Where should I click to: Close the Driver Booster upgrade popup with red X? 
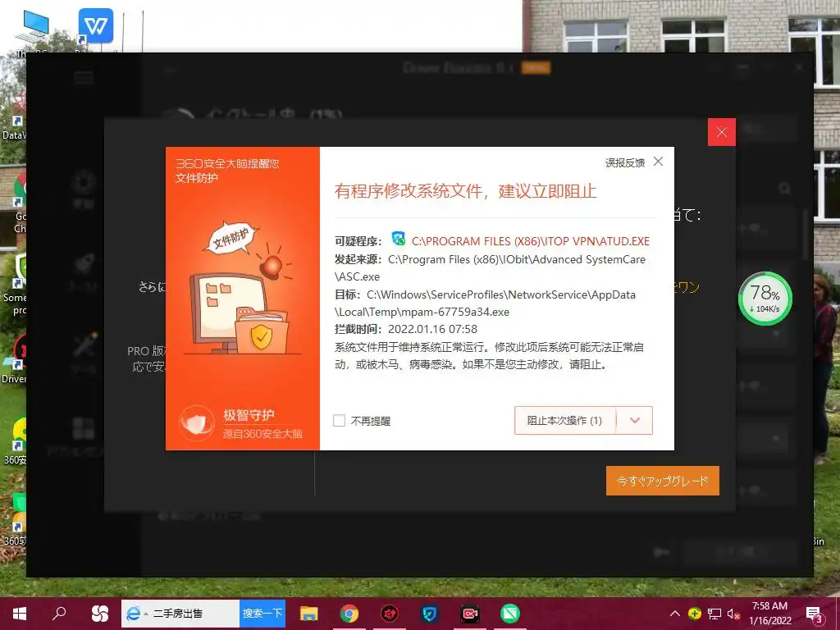click(x=722, y=132)
